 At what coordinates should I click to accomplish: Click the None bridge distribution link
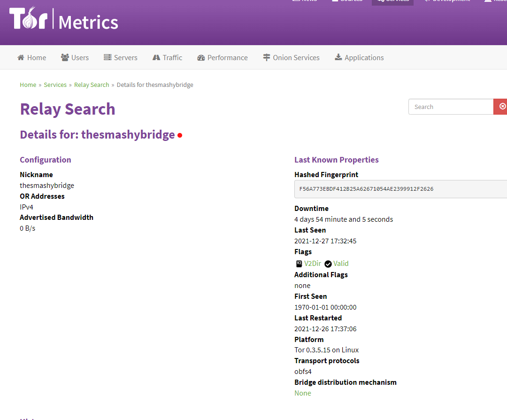302,393
